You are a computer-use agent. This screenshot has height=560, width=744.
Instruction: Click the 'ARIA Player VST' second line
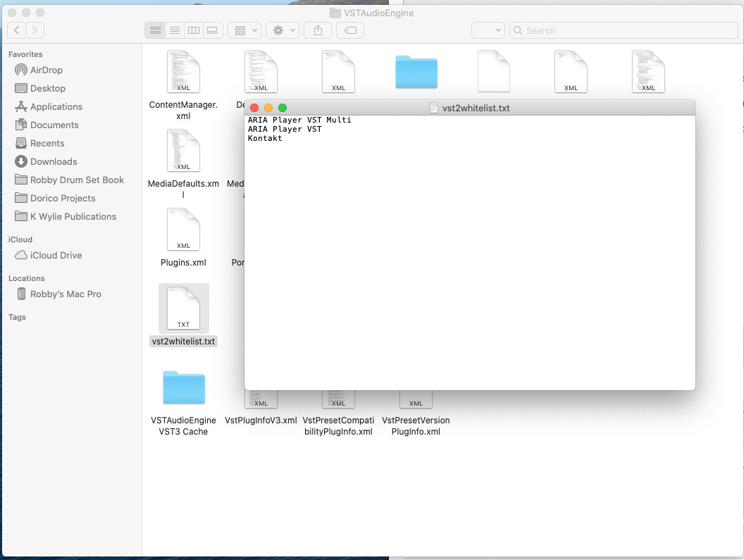tap(285, 129)
